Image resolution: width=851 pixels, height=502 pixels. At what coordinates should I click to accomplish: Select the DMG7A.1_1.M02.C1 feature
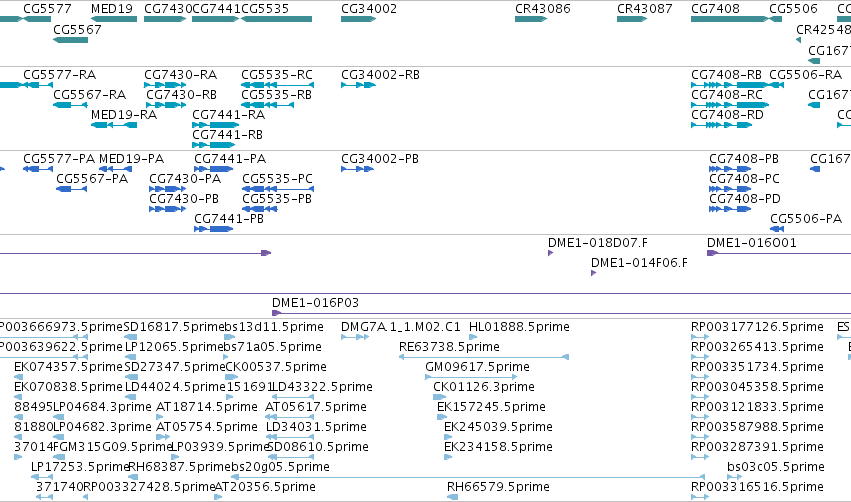click(355, 337)
